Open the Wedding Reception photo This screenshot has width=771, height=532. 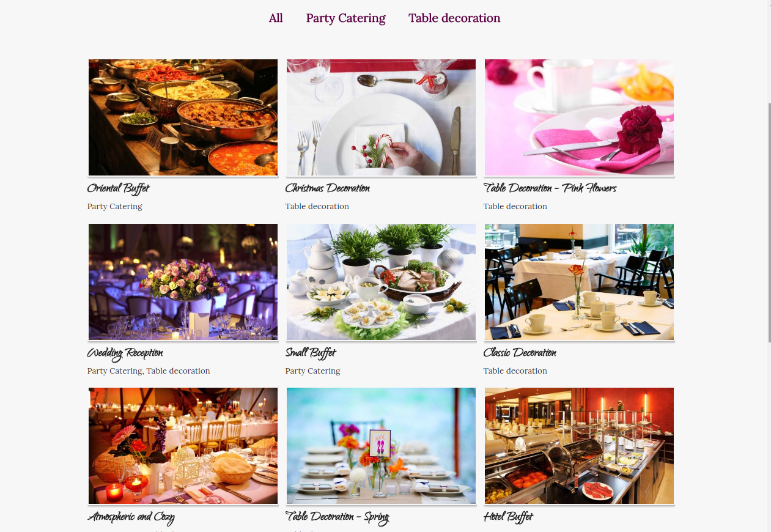[x=183, y=282]
